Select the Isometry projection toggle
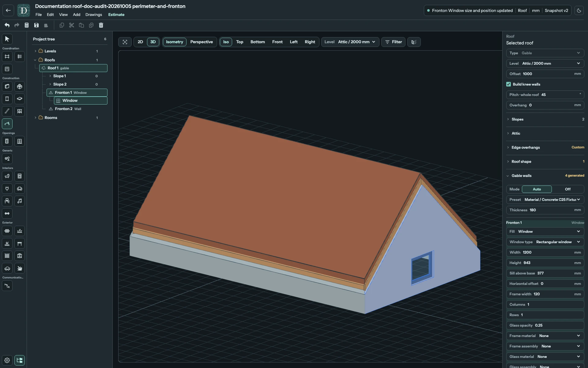Viewport: 588px width, 368px height. coord(175,42)
